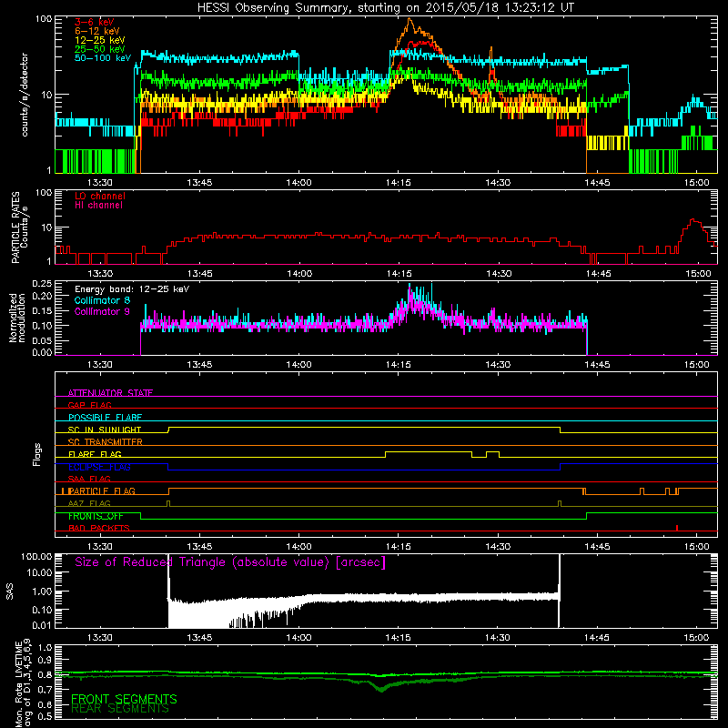Click the 14:15 tick label under count-rate panel
The height and width of the screenshot is (728, 728).
point(398,183)
